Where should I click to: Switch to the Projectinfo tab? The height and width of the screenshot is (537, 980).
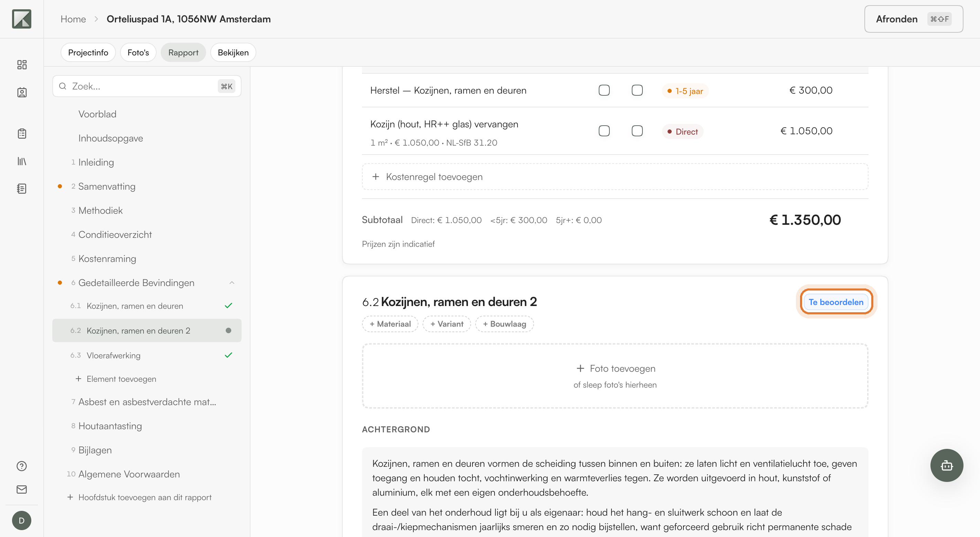[x=88, y=53]
